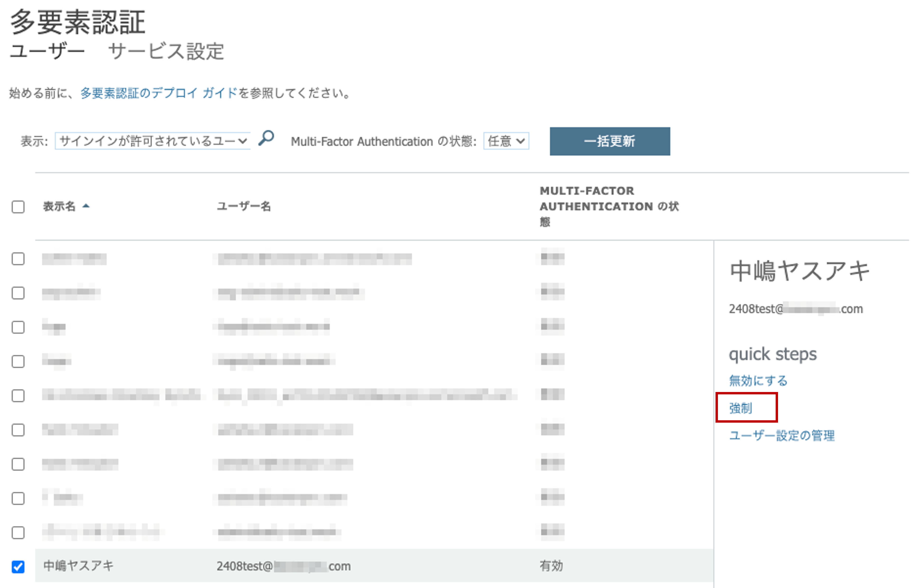913x588 pixels.
Task: Open ユーザー設定の管理 link
Action: 782,436
